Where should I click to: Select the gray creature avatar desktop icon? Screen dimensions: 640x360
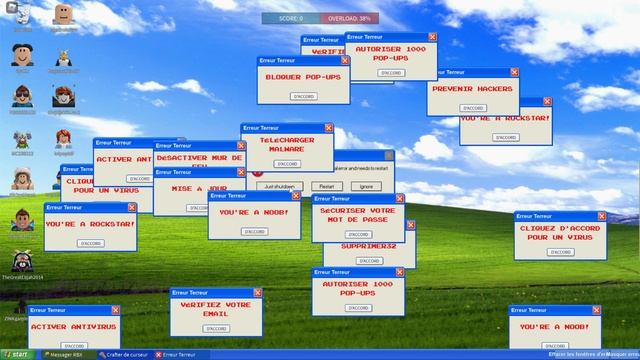(22, 140)
